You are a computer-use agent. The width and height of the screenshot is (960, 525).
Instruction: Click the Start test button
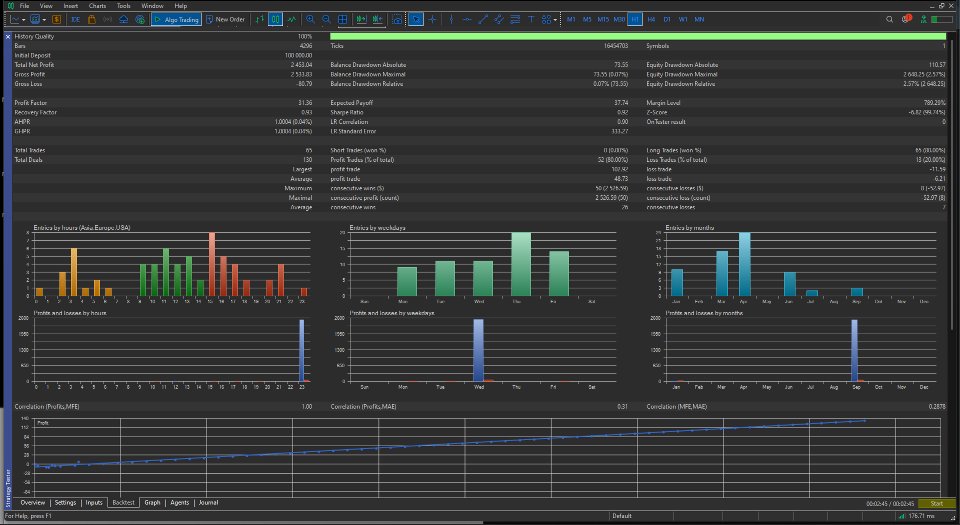tap(936, 504)
